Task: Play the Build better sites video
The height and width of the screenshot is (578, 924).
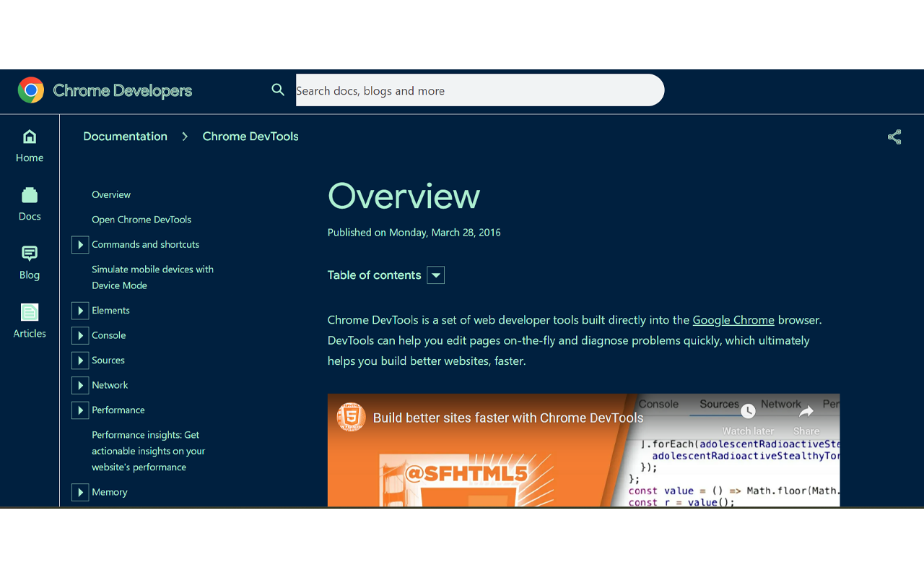Action: [583, 450]
